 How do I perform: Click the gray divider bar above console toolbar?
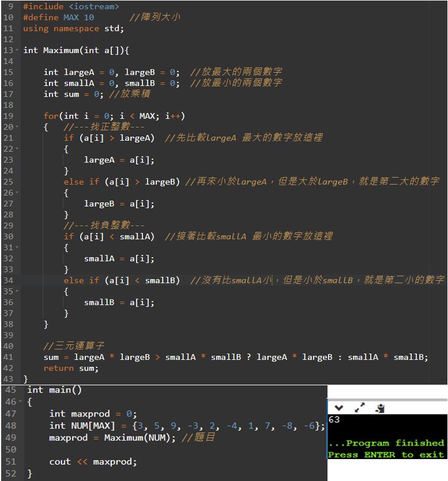tap(386, 399)
